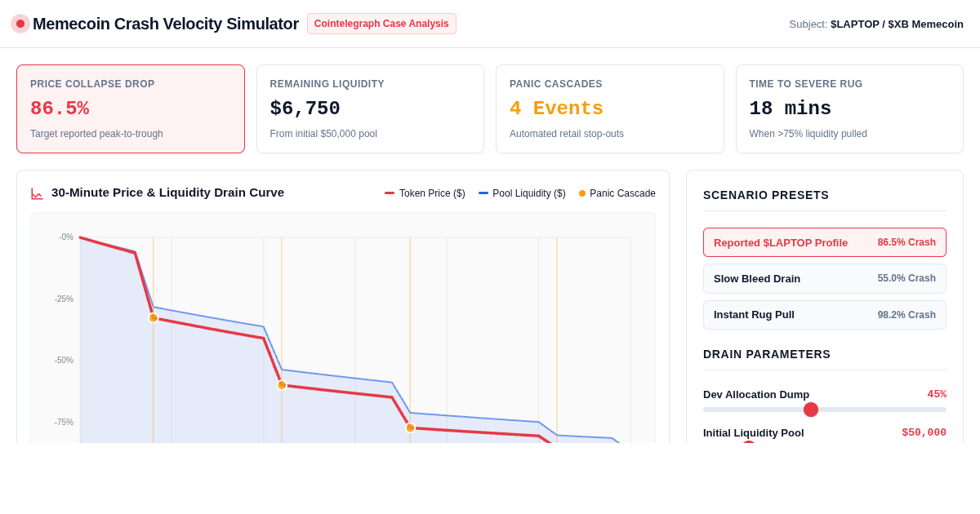980x514 pixels.
Task: Click the 86.5% Crash preset value
Action: coord(906,242)
